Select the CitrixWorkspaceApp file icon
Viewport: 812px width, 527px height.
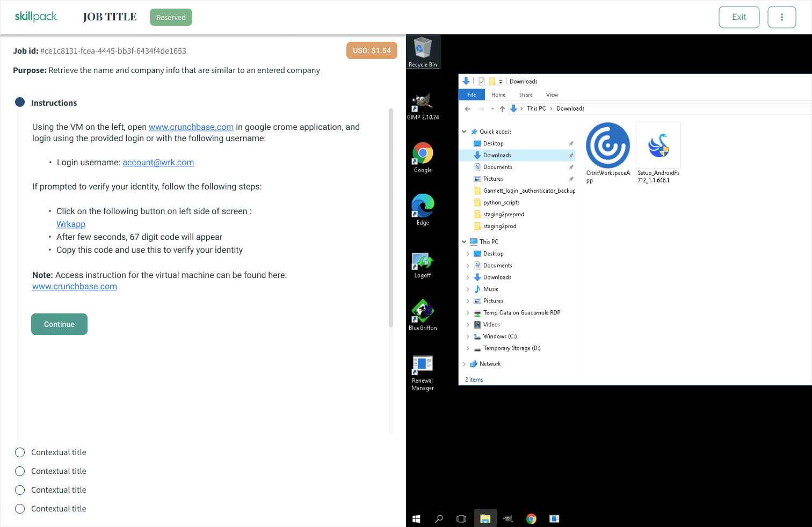pos(608,153)
